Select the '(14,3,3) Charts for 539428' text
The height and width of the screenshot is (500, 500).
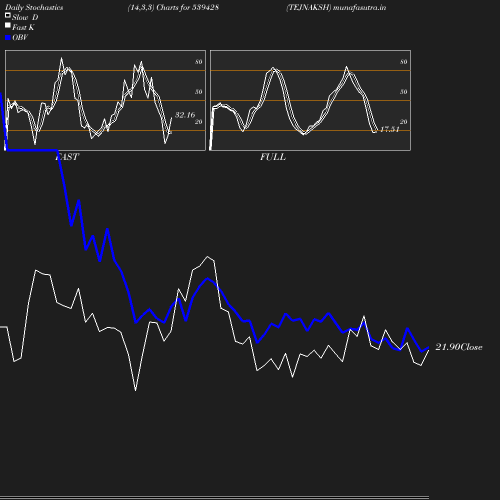point(173,8)
